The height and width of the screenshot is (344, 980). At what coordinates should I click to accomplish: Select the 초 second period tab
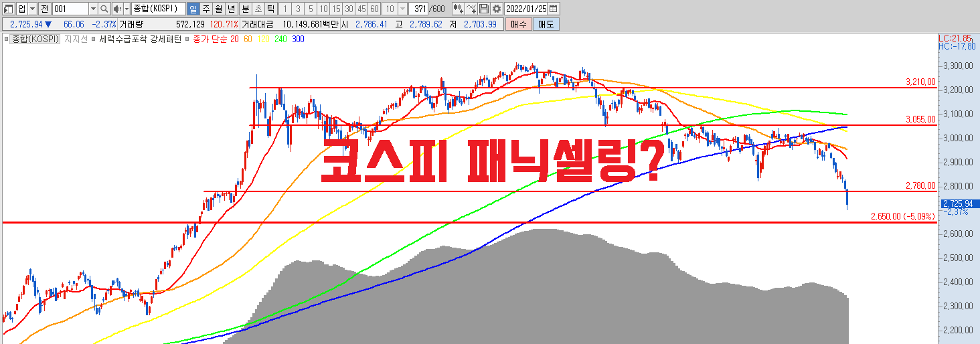click(x=257, y=9)
